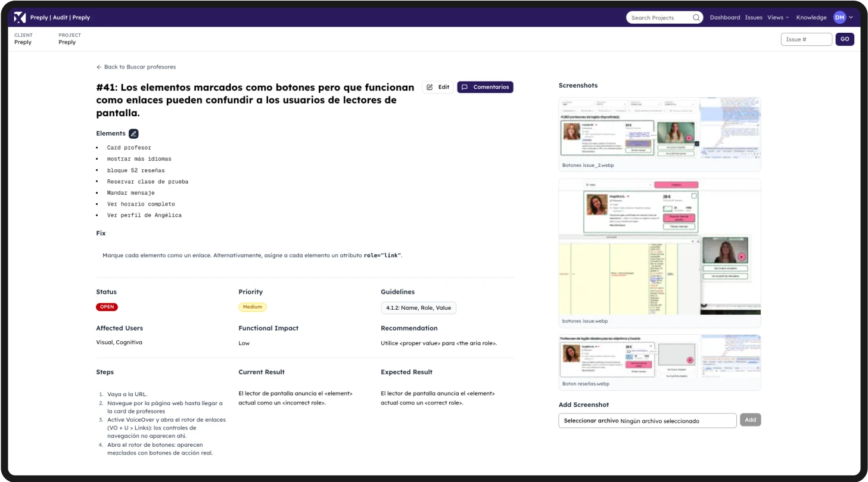
Task: Click the 'Visual, Cognitiva' affected users value
Action: (x=119, y=343)
